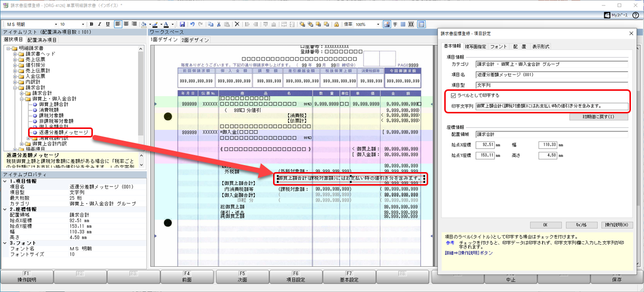The image size is (644, 292).
Task: Click 初期値に戻す(I) button
Action: (599, 116)
